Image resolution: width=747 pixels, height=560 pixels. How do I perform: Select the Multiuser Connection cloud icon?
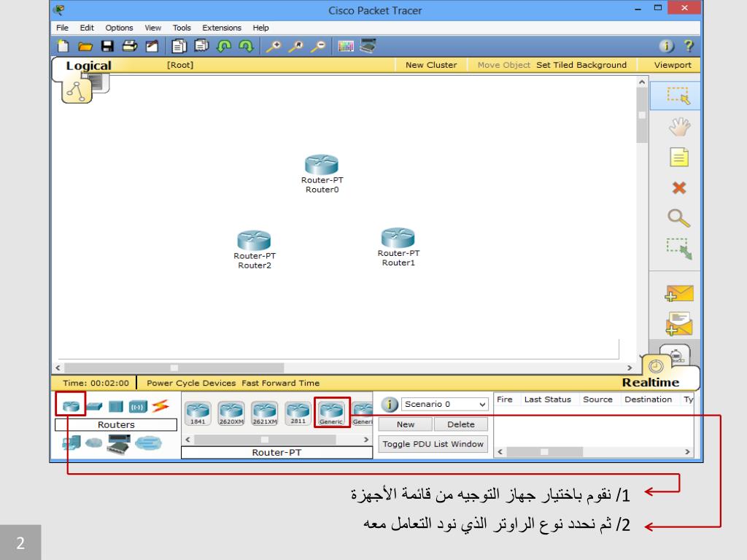148,443
